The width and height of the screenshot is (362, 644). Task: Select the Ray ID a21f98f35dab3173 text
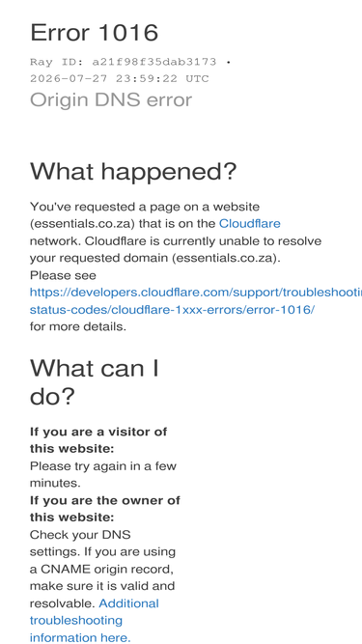(124, 62)
